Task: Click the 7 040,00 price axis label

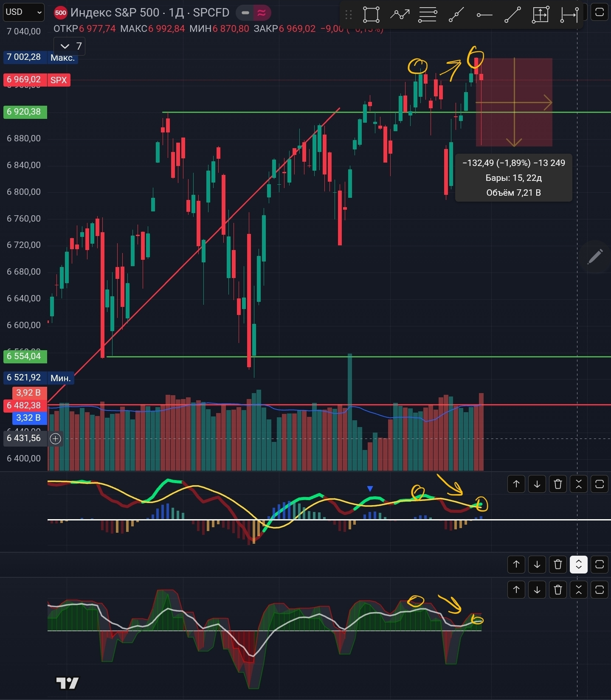Action: (x=24, y=31)
